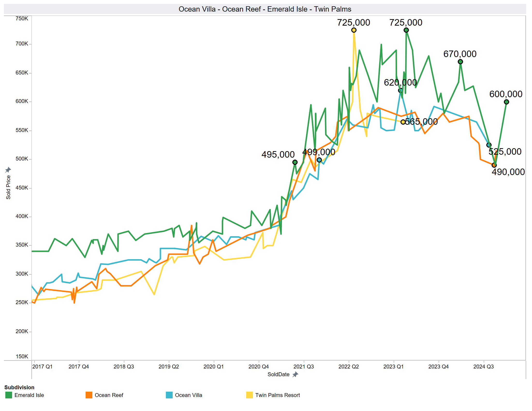
Task: Select the 490,000 Ocean Reef data point
Action: point(494,165)
